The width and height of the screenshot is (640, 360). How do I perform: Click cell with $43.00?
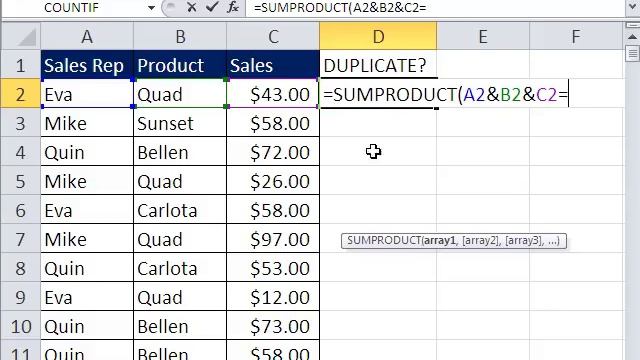(x=273, y=94)
